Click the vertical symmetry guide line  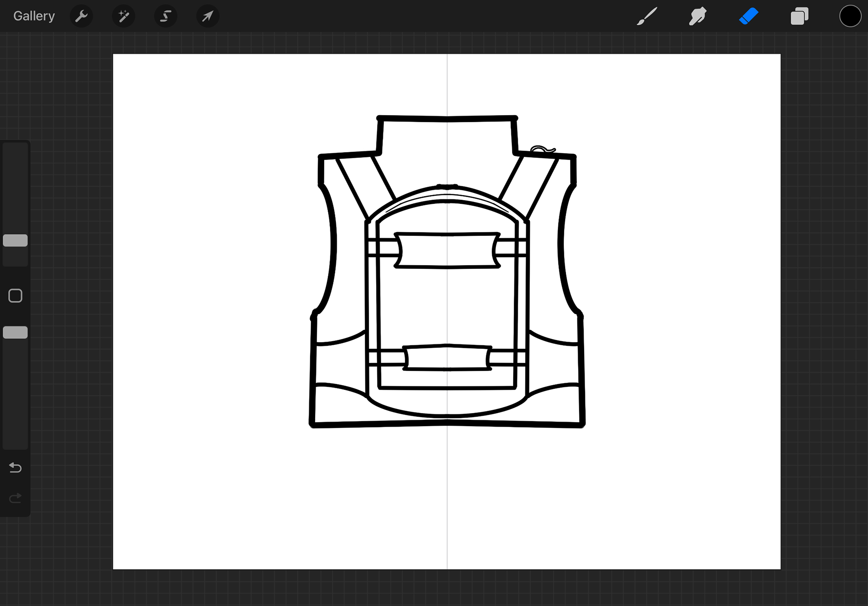(447, 497)
